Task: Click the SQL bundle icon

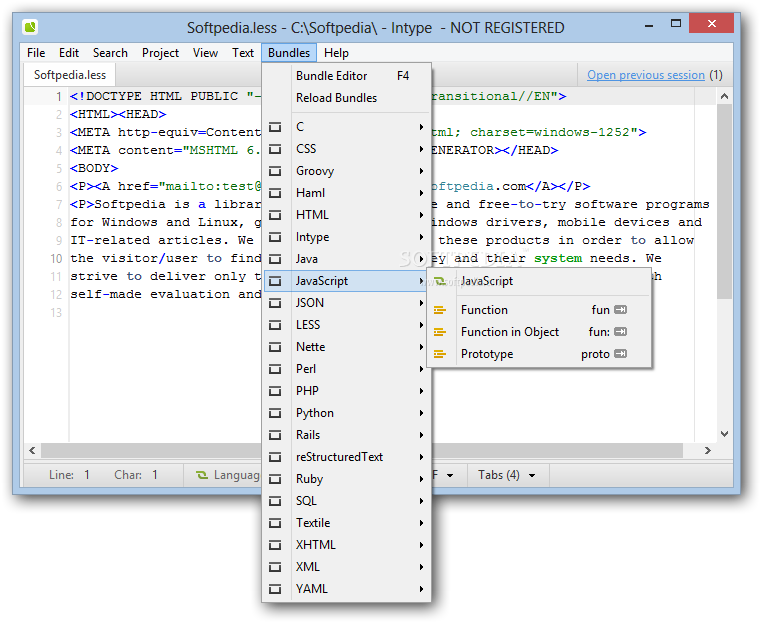Action: pos(275,501)
